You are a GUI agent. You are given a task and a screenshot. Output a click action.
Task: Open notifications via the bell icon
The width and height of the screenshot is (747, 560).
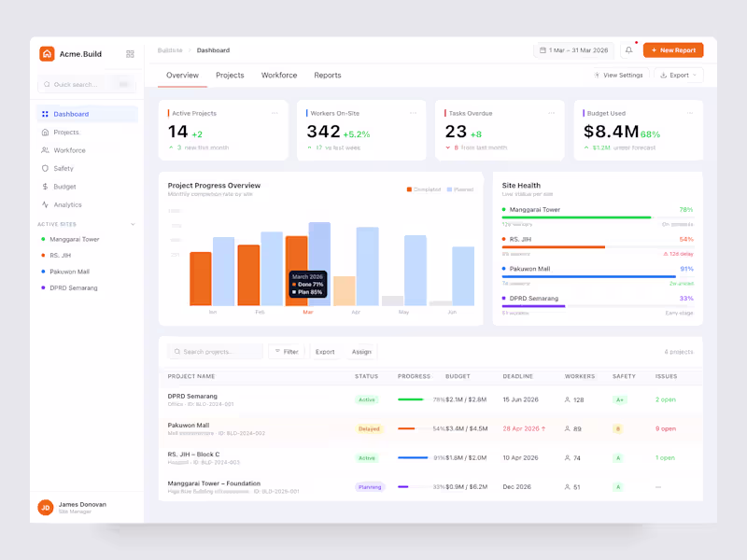coord(627,50)
